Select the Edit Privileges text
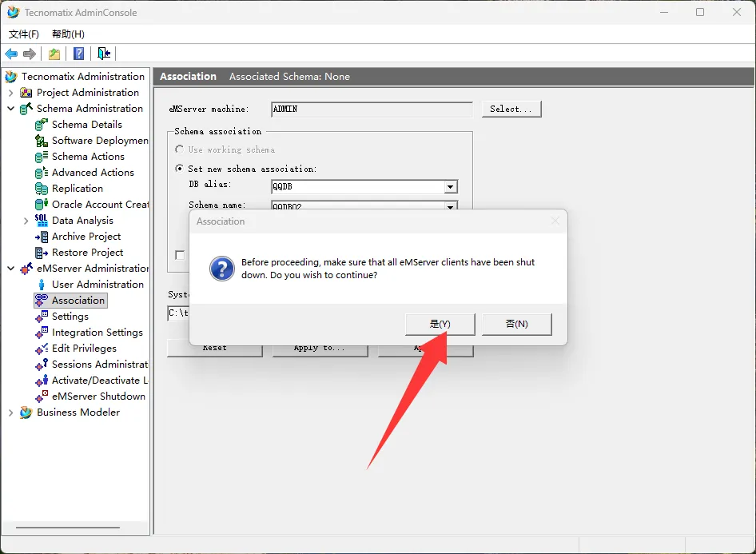This screenshot has width=756, height=554. click(x=84, y=348)
